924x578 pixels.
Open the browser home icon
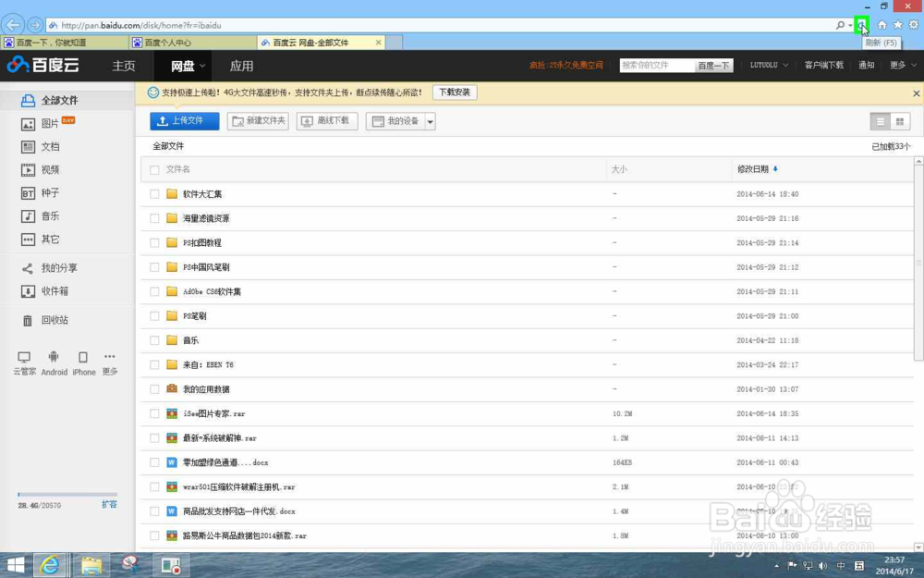coord(881,25)
